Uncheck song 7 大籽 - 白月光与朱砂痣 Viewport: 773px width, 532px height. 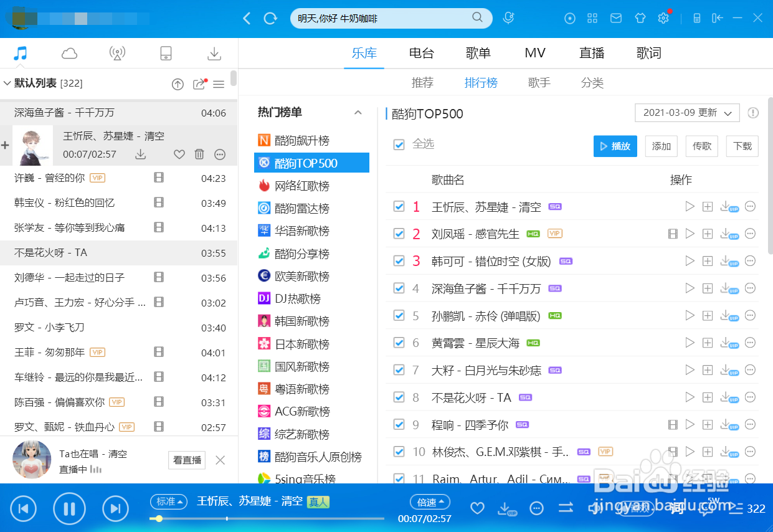coord(399,370)
